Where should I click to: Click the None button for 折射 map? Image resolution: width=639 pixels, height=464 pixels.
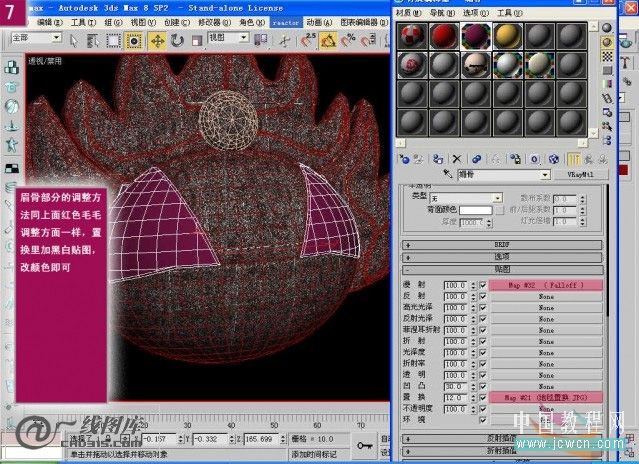coord(546,341)
